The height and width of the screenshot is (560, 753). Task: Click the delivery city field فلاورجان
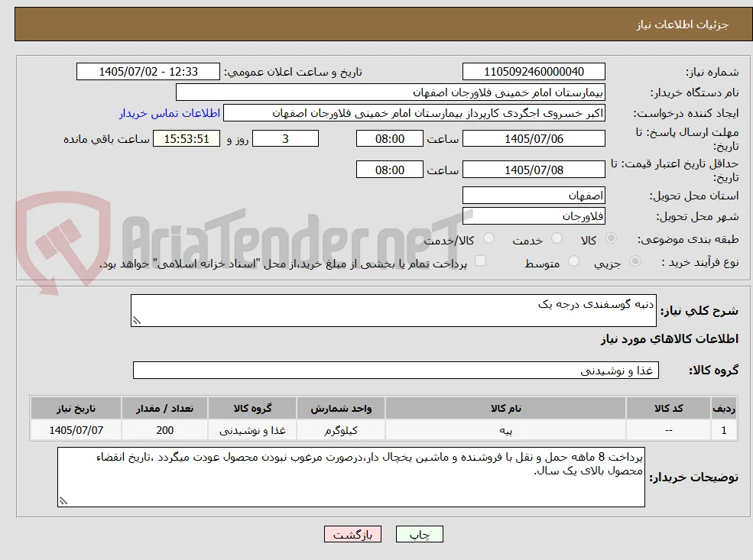pyautogui.click(x=534, y=216)
